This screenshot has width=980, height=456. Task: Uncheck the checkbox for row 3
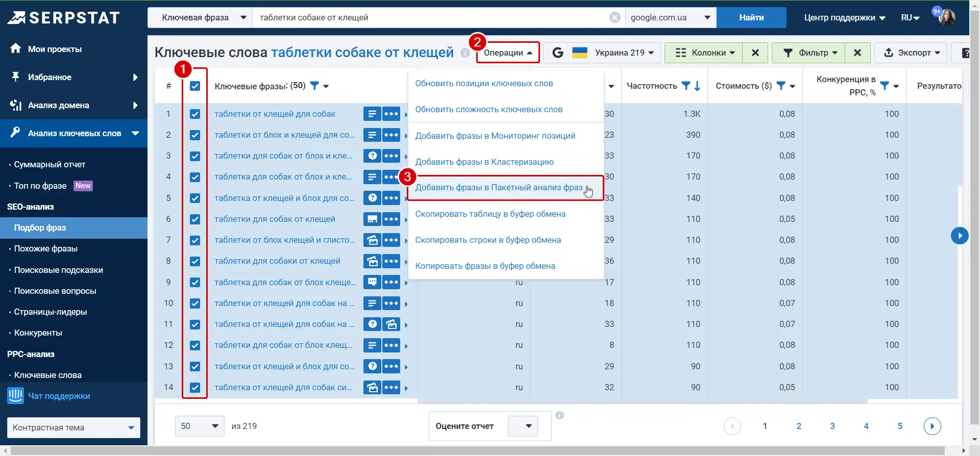(x=195, y=156)
